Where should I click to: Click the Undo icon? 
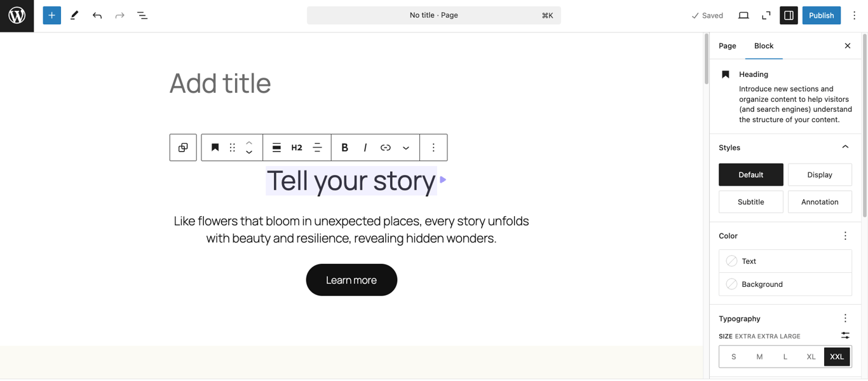tap(97, 15)
